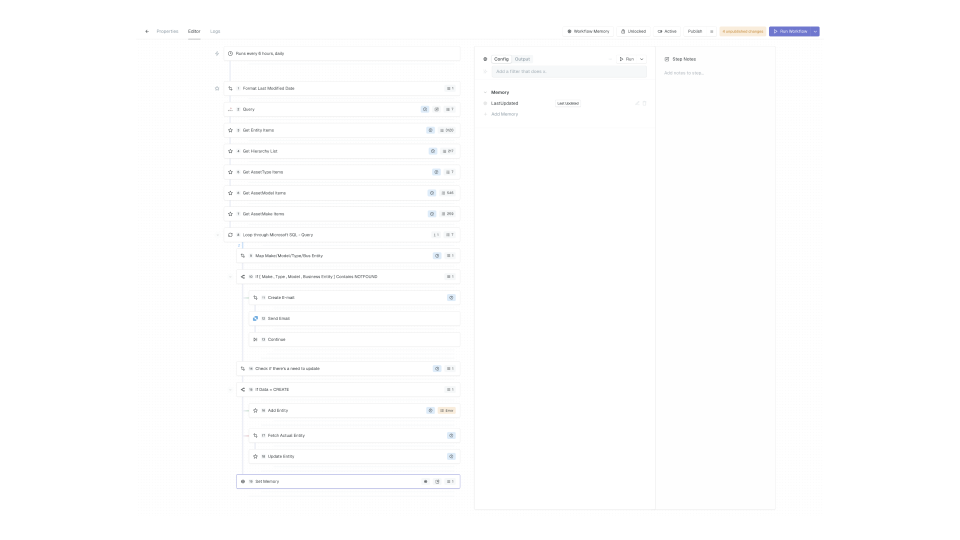This screenshot has height=540, width=960.
Task: Switch to the Logs tab
Action: click(x=215, y=31)
